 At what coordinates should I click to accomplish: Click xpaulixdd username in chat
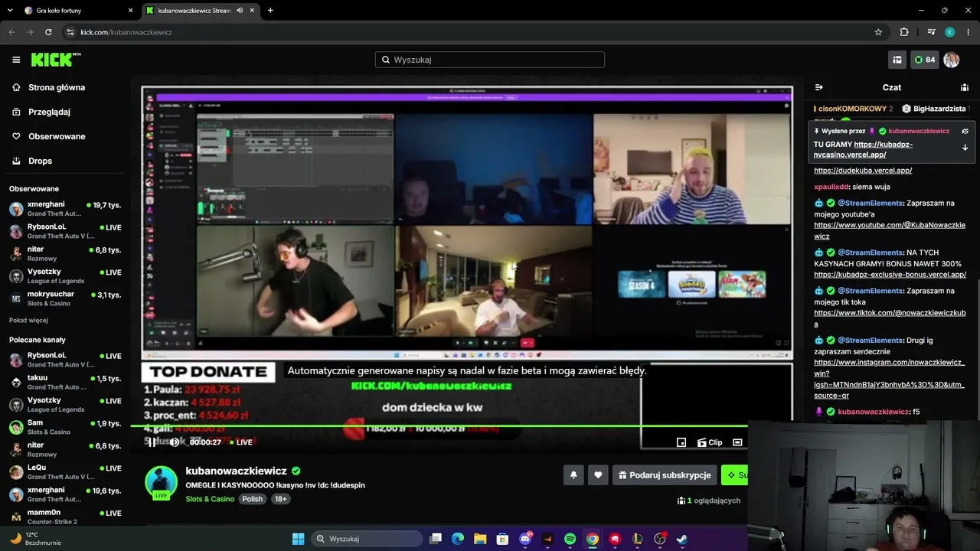(831, 187)
